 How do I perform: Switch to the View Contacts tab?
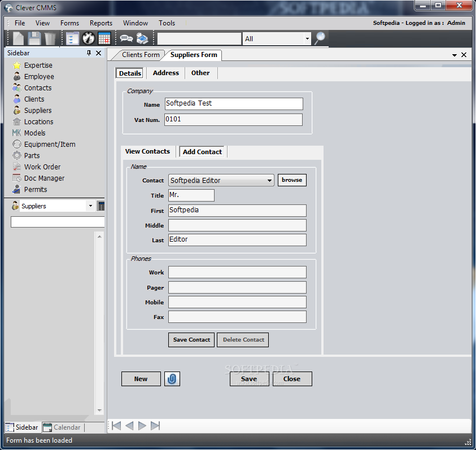pyautogui.click(x=147, y=151)
